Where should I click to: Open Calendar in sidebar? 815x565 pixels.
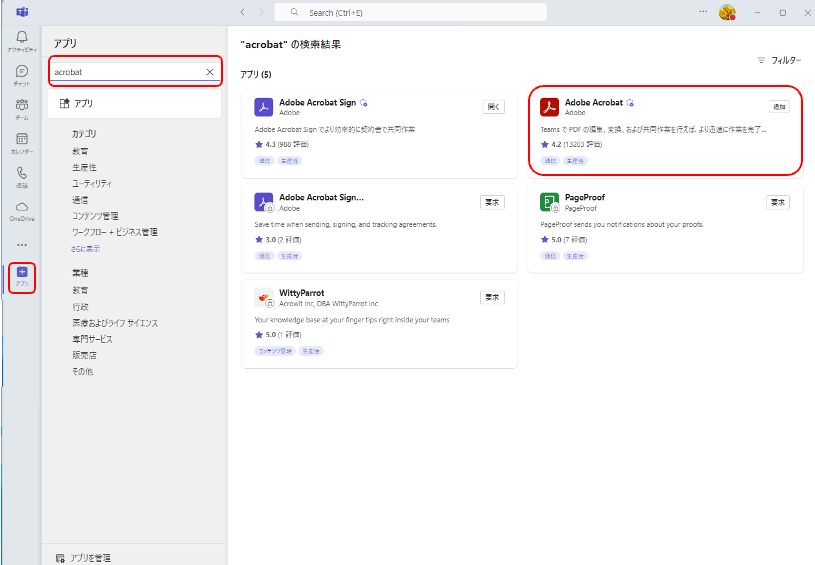click(x=22, y=143)
